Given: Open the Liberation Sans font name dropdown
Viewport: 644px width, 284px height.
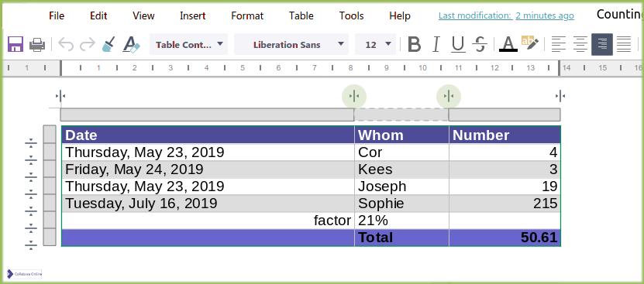Looking at the screenshot, I should 291,44.
